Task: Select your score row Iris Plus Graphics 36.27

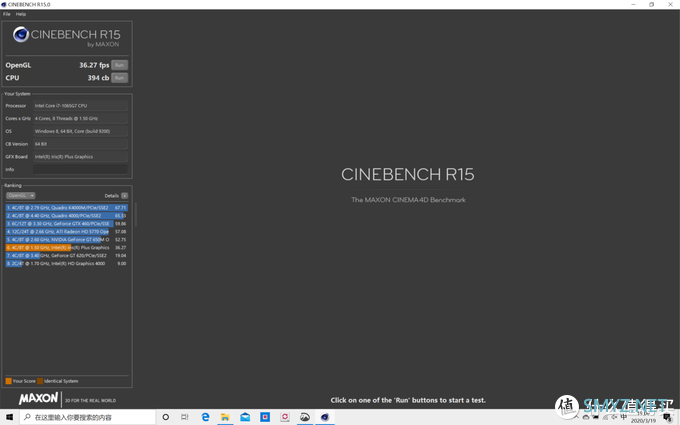Action: (66, 248)
